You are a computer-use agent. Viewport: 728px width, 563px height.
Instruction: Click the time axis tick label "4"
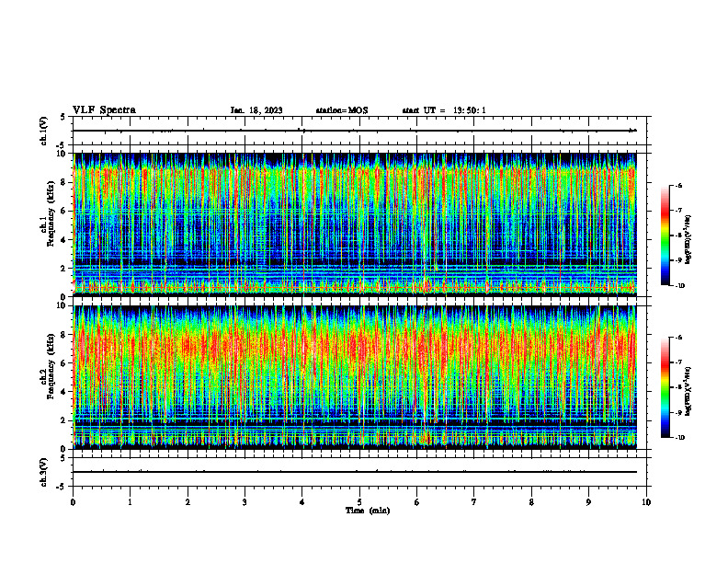302,502
